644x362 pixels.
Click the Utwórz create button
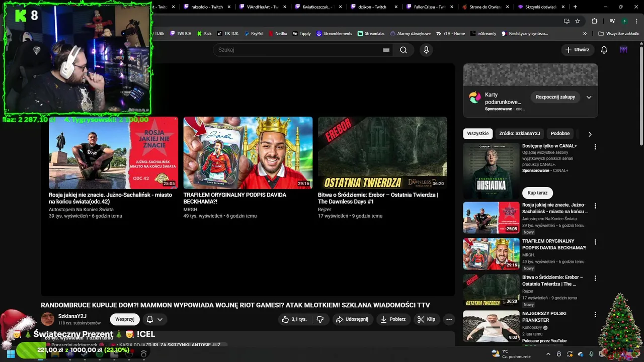[x=578, y=50]
